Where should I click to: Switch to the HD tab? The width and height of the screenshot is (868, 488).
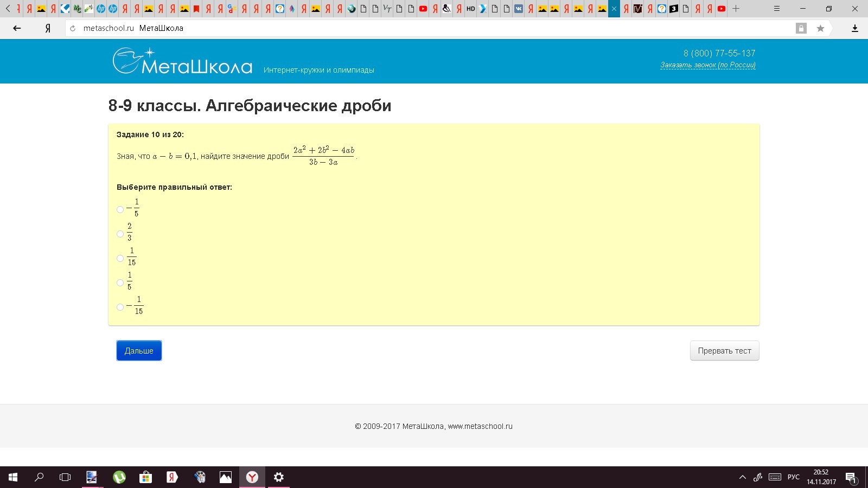click(471, 9)
